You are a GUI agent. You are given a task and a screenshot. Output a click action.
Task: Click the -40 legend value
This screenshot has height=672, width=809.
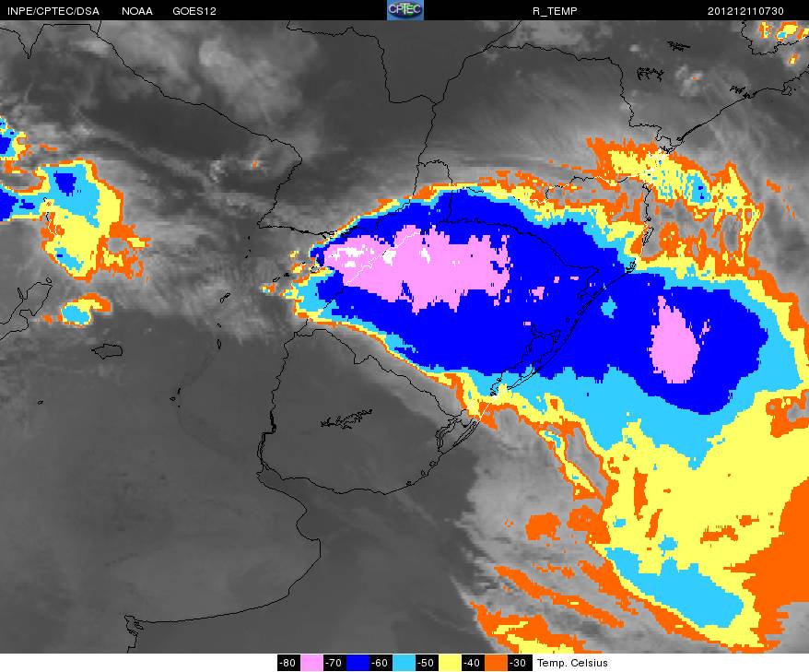point(473,663)
